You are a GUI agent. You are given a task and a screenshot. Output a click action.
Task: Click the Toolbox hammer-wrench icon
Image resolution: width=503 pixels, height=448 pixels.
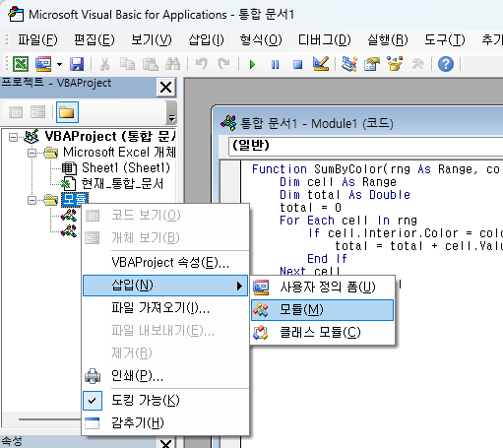coord(417,64)
